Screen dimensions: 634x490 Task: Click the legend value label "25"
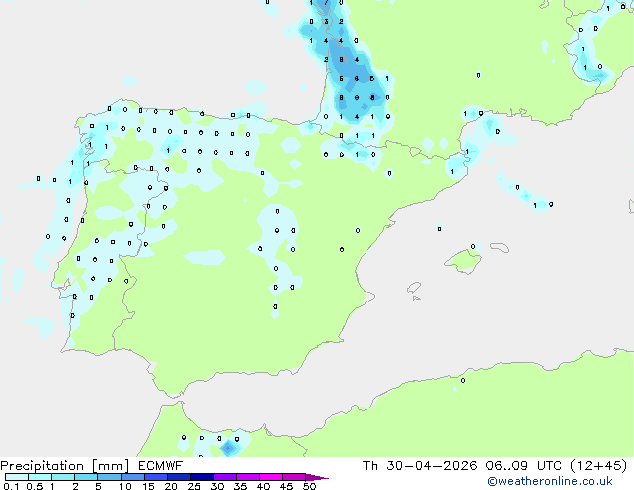coord(194,486)
